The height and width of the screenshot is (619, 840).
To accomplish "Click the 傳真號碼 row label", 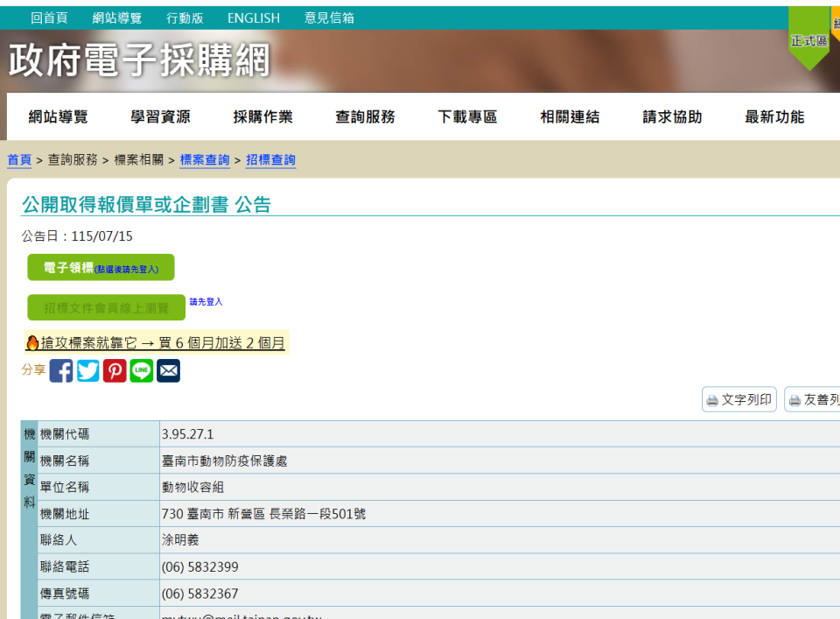I will 65,594.
